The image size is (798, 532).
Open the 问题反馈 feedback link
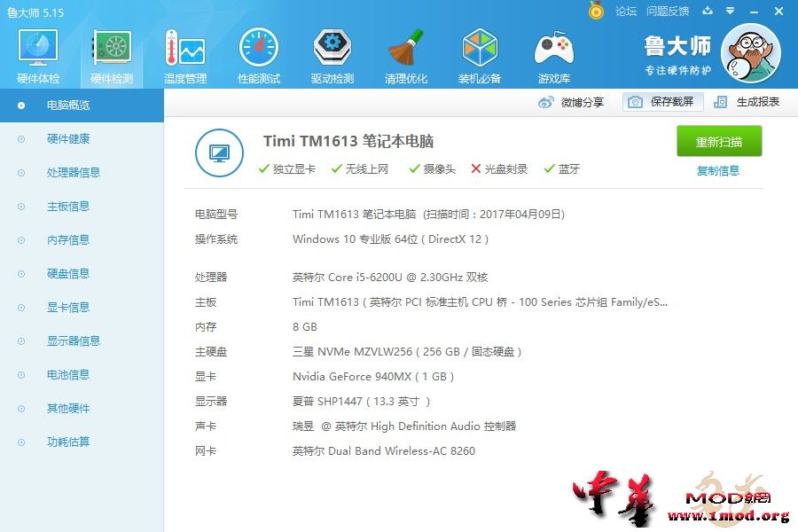pos(668,12)
